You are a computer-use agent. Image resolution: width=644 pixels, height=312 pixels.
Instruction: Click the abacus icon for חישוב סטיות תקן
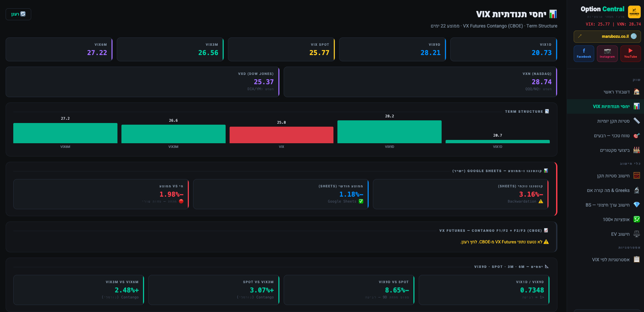[636, 176]
